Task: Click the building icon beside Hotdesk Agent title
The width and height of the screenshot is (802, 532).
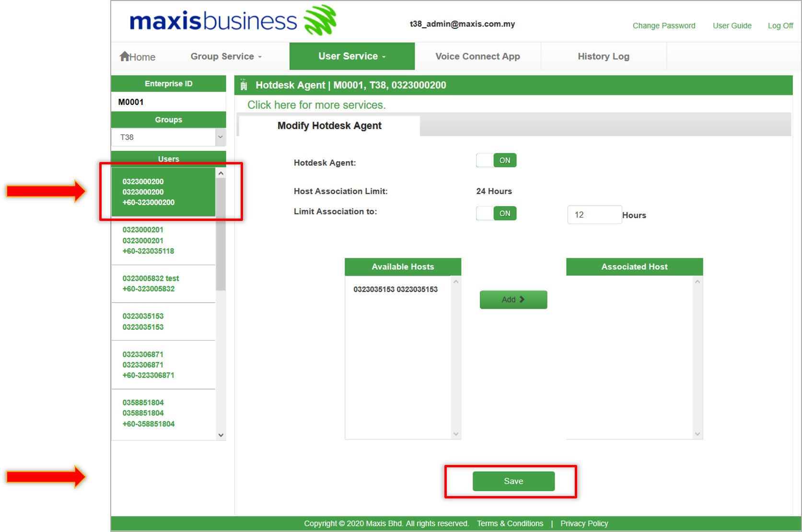Action: point(244,85)
